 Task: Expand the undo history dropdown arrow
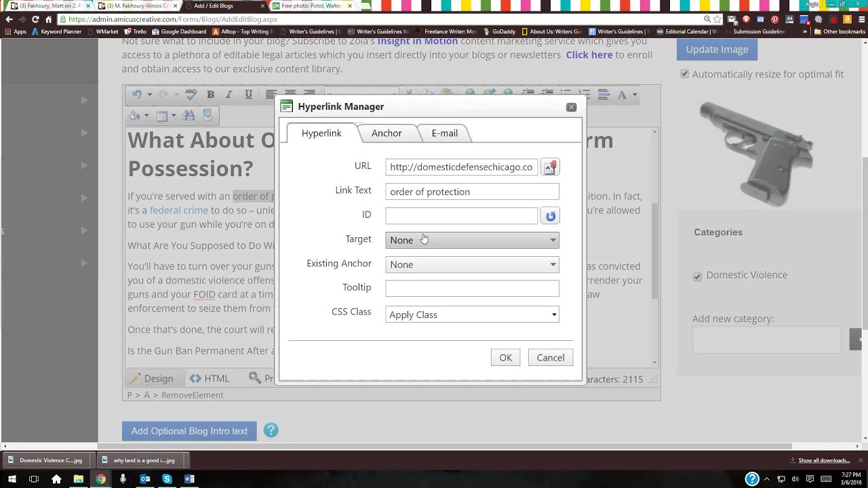pyautogui.click(x=149, y=95)
